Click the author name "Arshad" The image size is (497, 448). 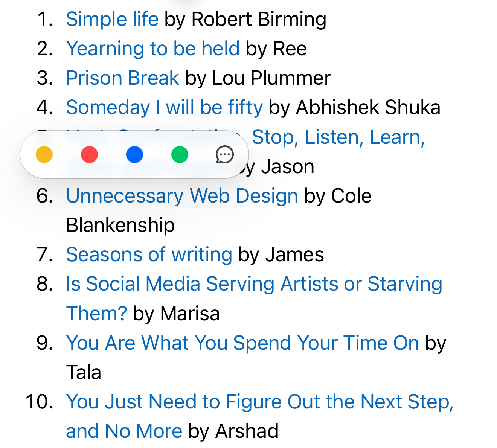(247, 431)
